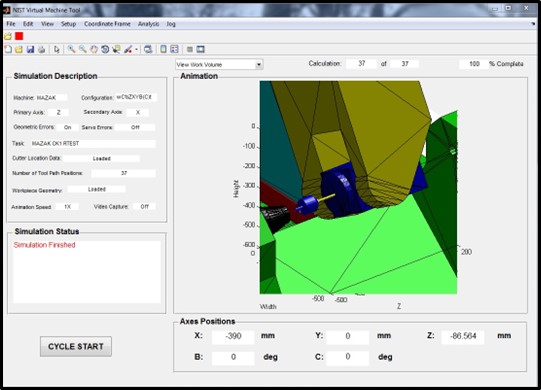Click the Height axis label
The image size is (541, 390).
coord(236,189)
